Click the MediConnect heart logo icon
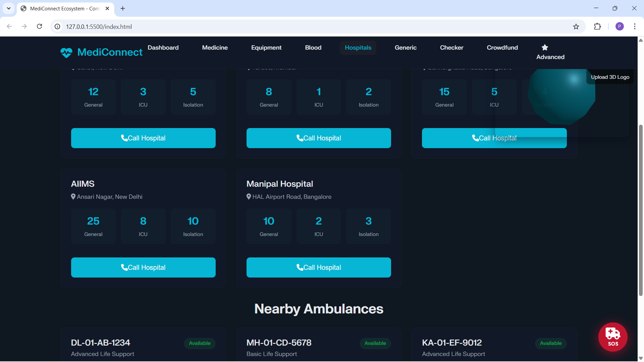Viewport: 644px width, 362px height. point(66,53)
